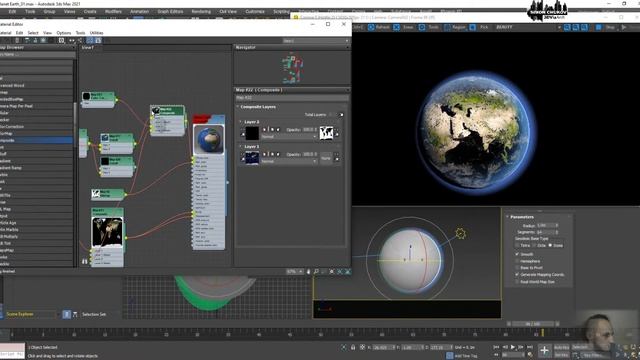Click the Earth bitmap node thumbnail
Screen dimensions: 640x360
pos(107,232)
